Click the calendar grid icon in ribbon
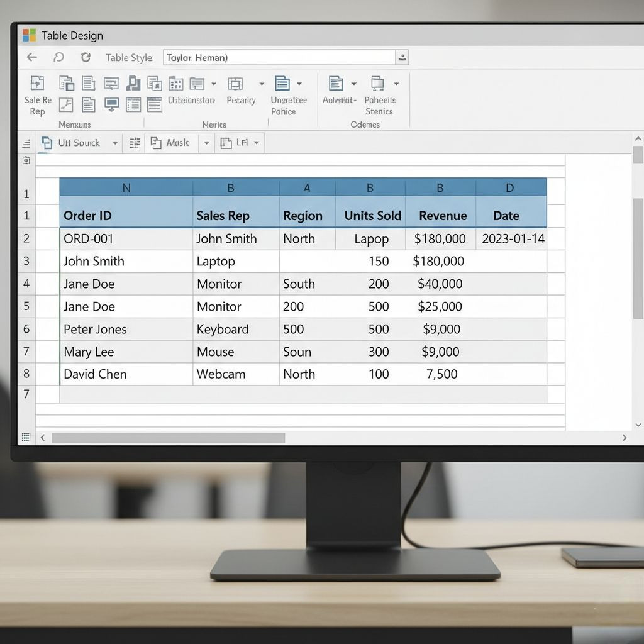 click(x=175, y=84)
